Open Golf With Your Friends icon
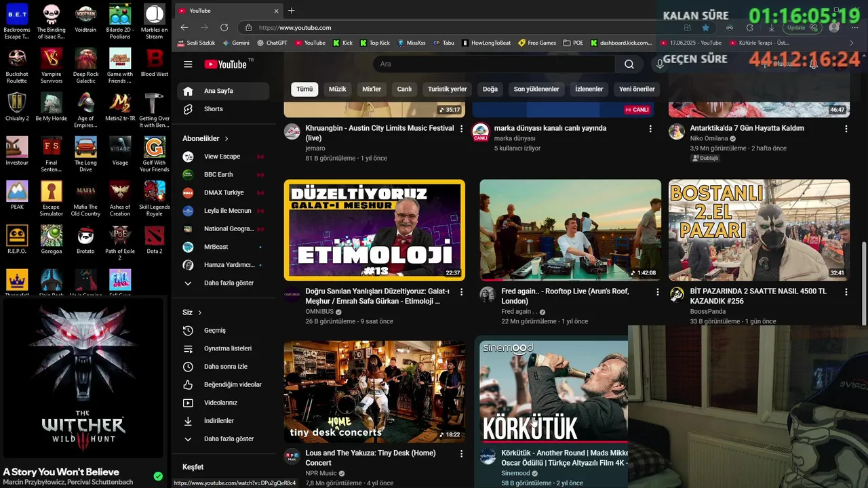Viewport: 868px width, 488px height. [x=155, y=155]
